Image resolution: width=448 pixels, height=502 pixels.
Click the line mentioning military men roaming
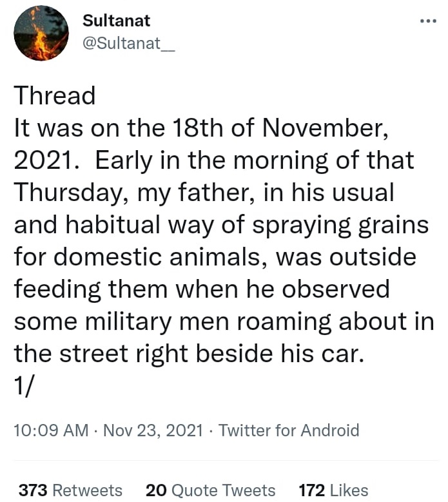click(x=224, y=322)
